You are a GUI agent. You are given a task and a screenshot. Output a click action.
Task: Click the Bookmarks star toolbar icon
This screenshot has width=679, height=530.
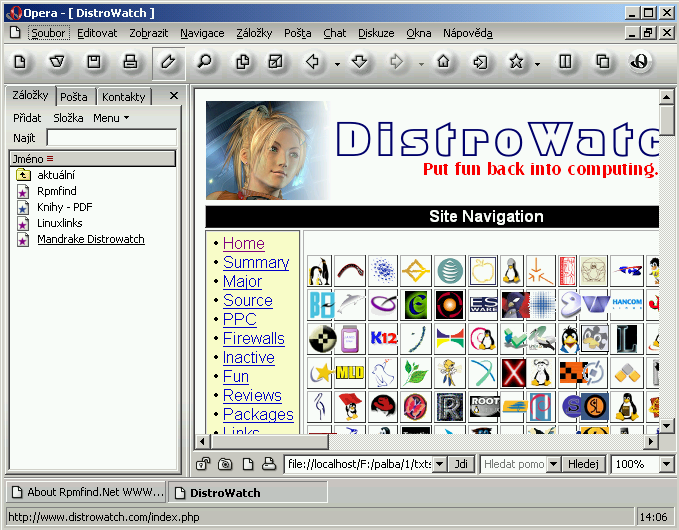516,62
